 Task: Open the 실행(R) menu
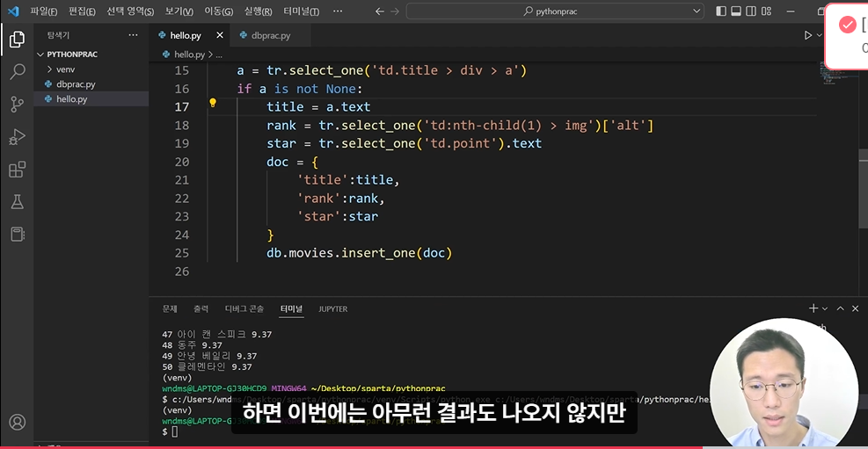[258, 11]
